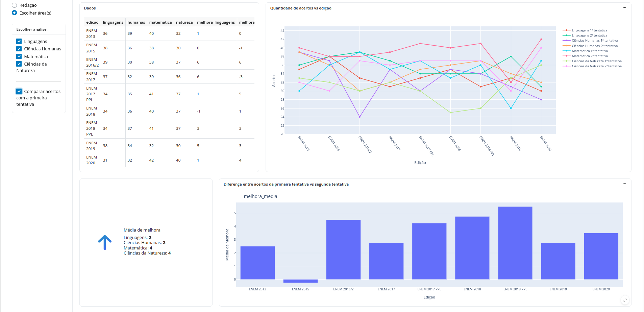Open the options menu of the Quantidade de acertos chart
This screenshot has height=312, width=644.
point(624,8)
